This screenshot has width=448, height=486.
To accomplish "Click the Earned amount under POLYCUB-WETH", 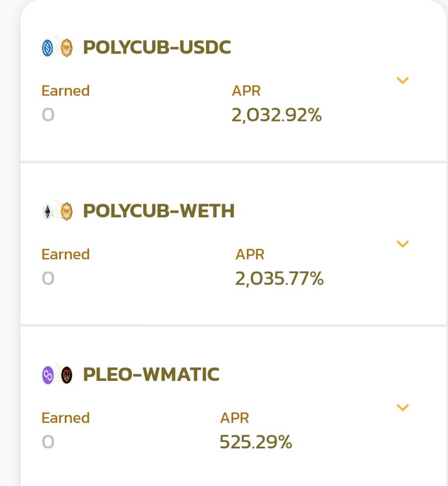I will tap(48, 278).
